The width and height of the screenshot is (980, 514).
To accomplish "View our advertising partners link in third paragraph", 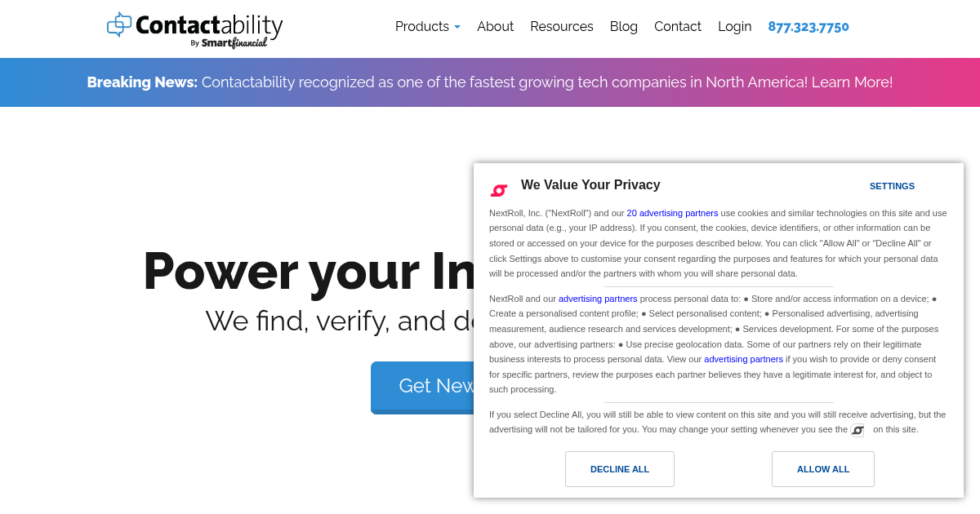I will pyautogui.click(x=743, y=359).
